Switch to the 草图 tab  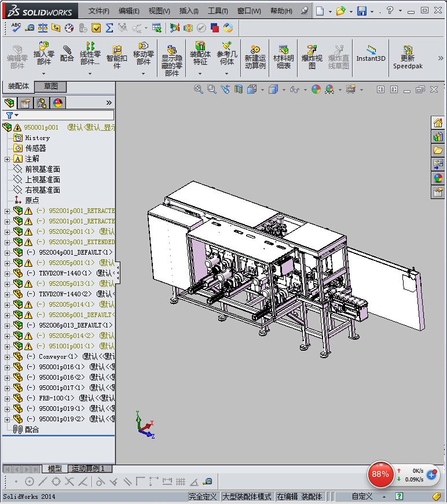[x=50, y=86]
